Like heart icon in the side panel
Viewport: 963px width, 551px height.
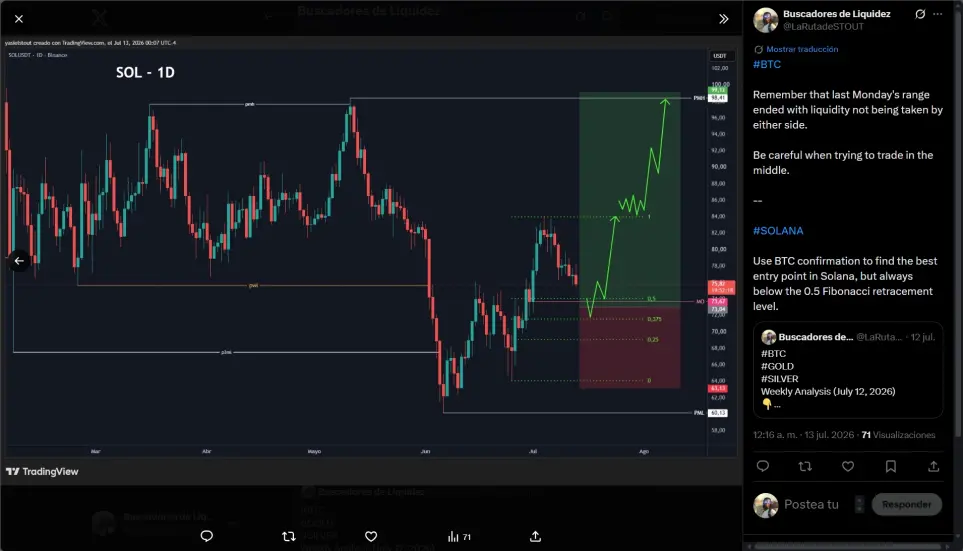(x=848, y=466)
